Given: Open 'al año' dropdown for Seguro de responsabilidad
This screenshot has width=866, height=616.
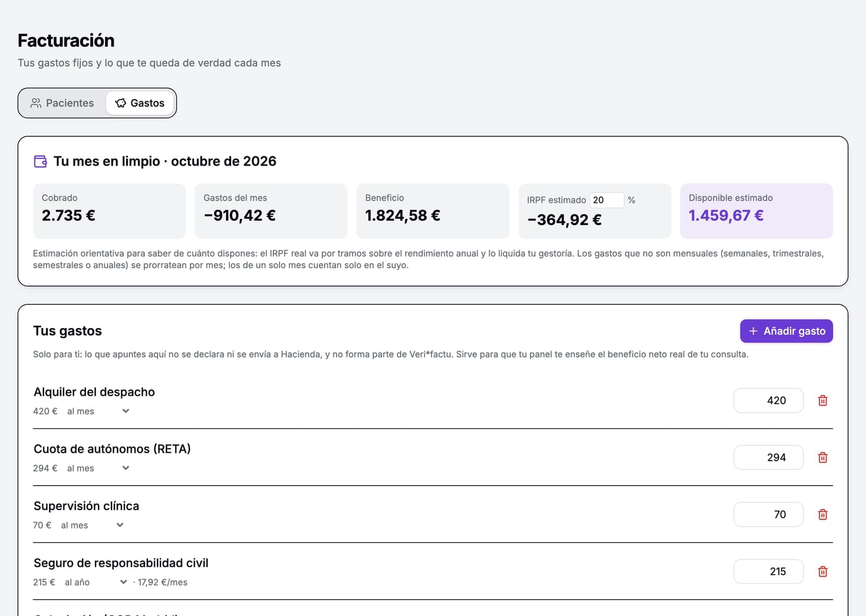Looking at the screenshot, I should (96, 582).
